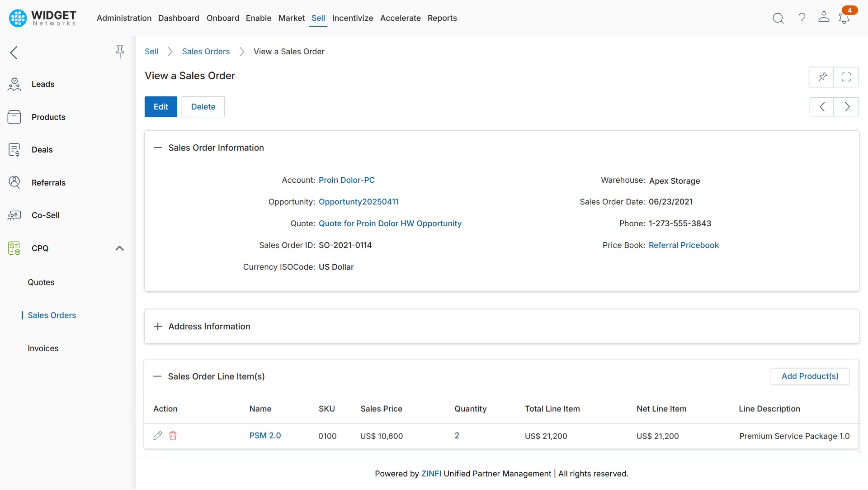Expand the record to full screen
The image size is (868, 490).
846,77
